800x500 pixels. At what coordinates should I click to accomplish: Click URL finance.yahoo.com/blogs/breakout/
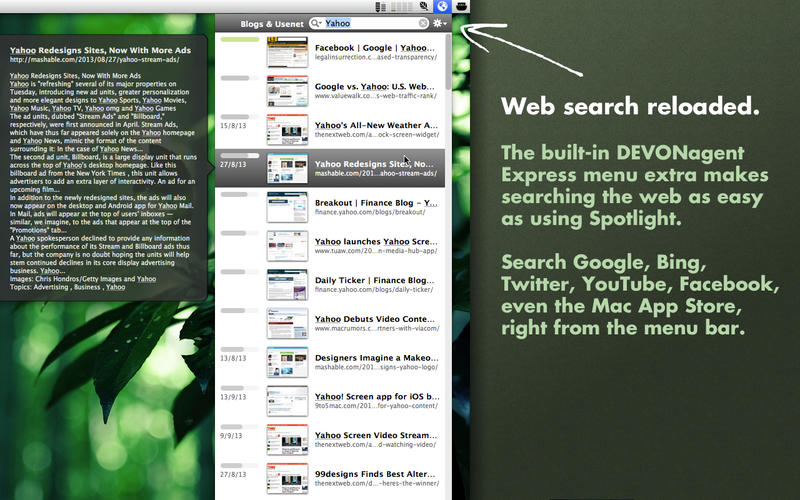pyautogui.click(x=370, y=212)
